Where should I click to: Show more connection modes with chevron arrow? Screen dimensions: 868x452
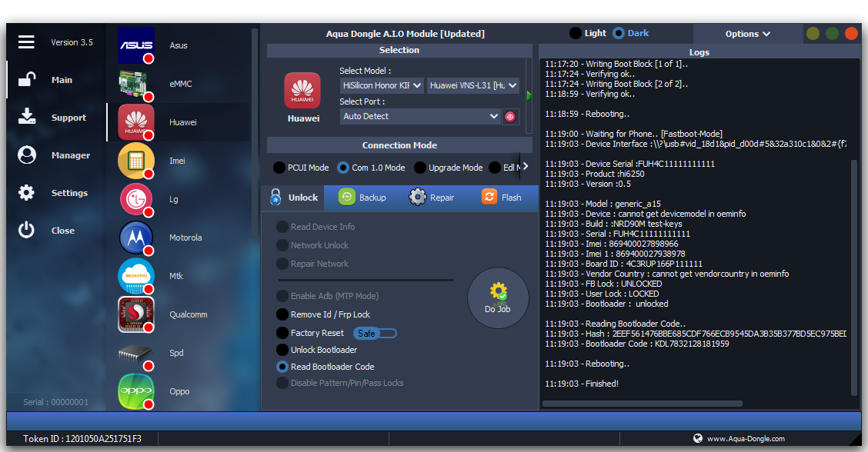(526, 167)
